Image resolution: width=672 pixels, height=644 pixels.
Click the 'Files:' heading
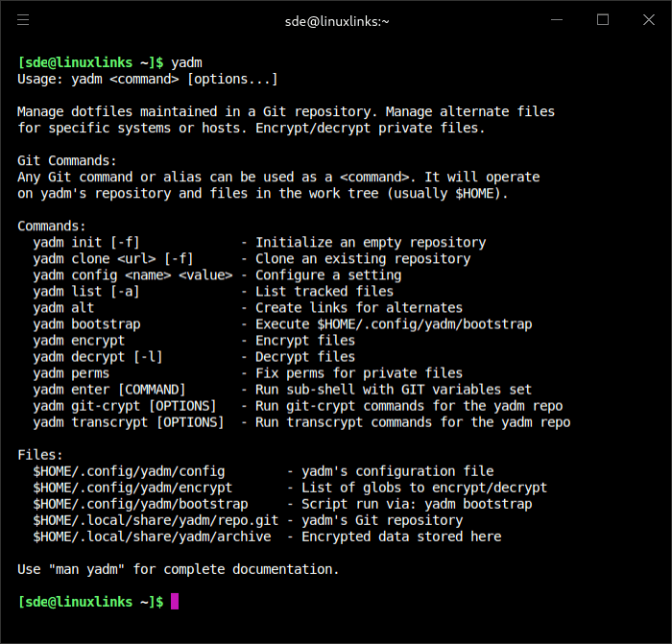tap(40, 455)
